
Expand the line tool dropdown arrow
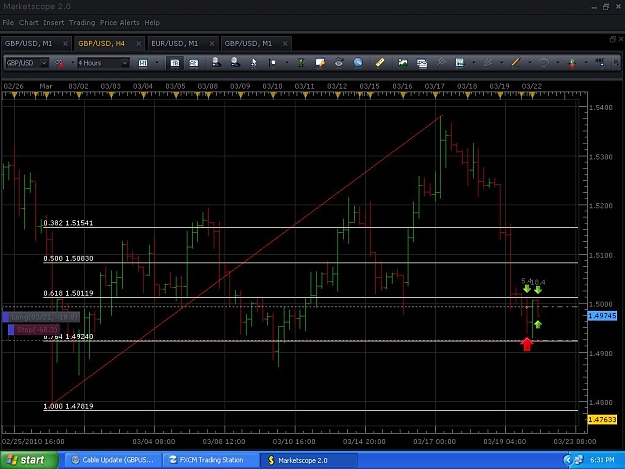[x=530, y=63]
